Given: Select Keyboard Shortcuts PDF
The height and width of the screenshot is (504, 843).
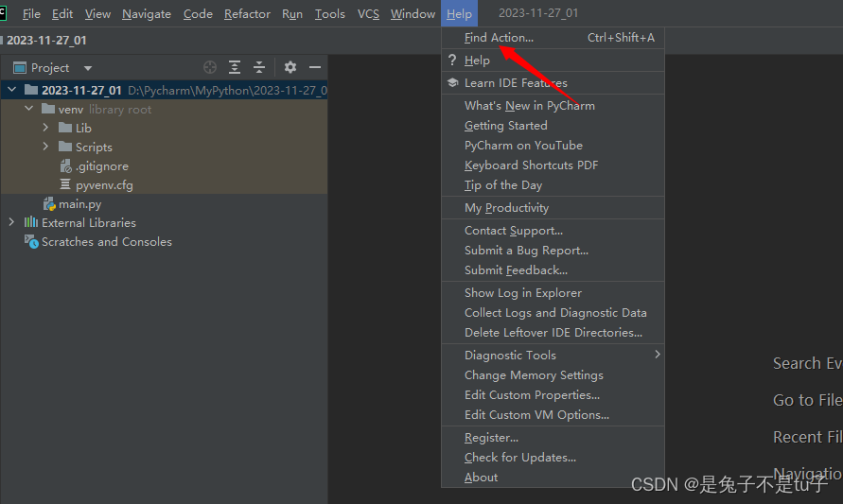Looking at the screenshot, I should tap(553, 165).
